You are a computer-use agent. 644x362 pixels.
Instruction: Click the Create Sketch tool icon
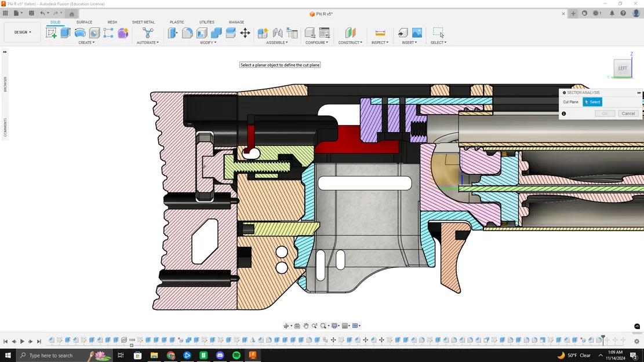click(x=52, y=33)
